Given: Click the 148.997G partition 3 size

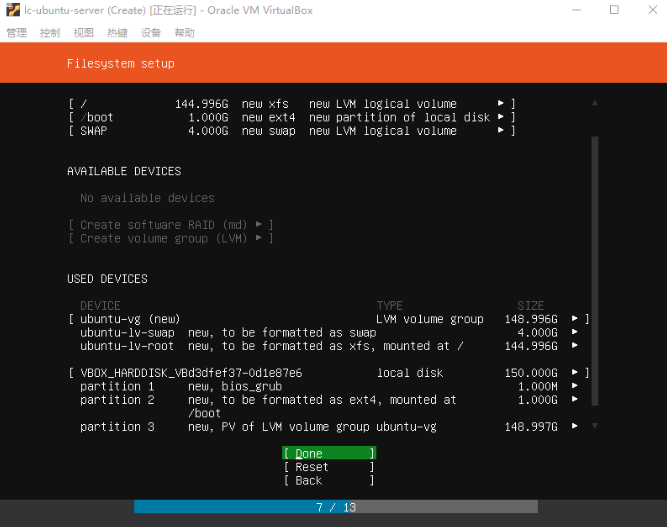Looking at the screenshot, I should (x=531, y=427).
